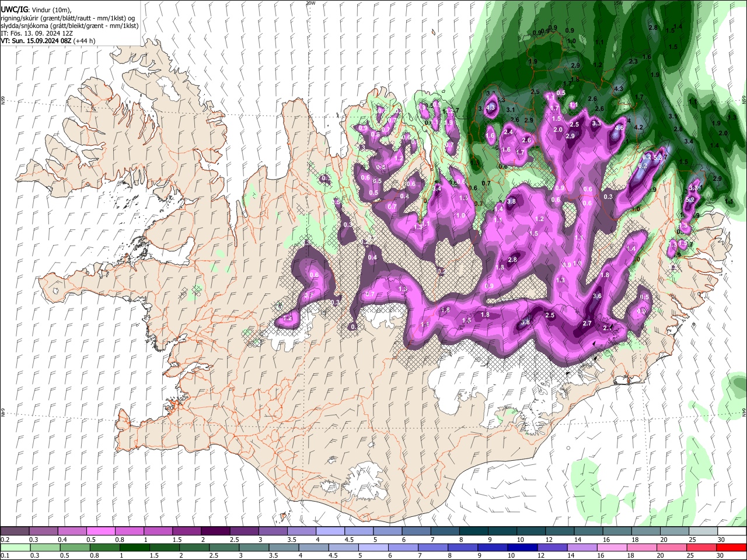This screenshot has width=747, height=560.
Task: Click the UWC/IG title text
Action: point(14,10)
